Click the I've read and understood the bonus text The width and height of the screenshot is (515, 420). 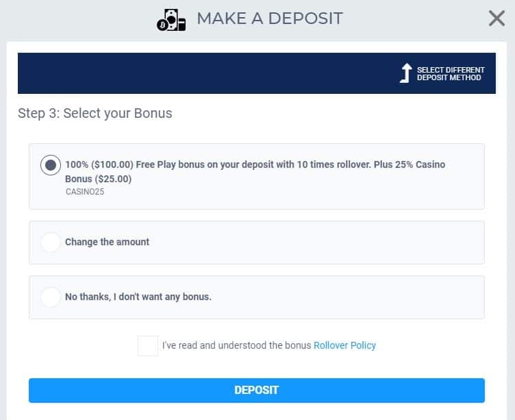click(x=236, y=345)
